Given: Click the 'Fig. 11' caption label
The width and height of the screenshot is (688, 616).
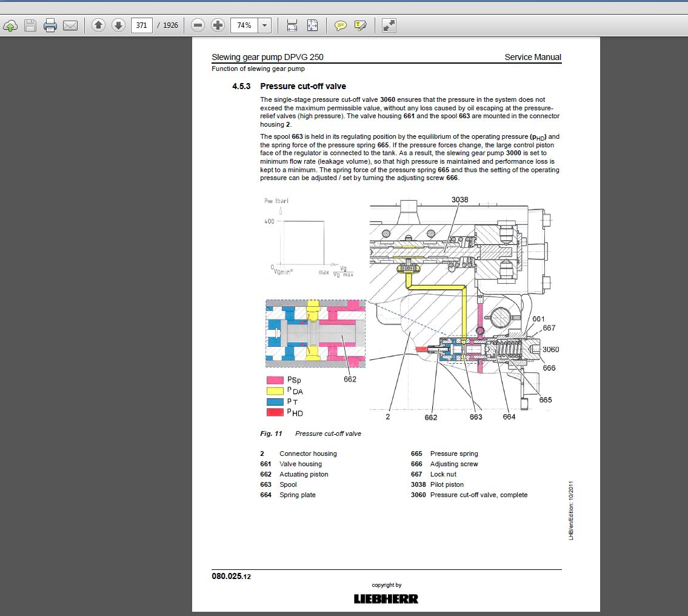Looking at the screenshot, I should click(271, 434).
